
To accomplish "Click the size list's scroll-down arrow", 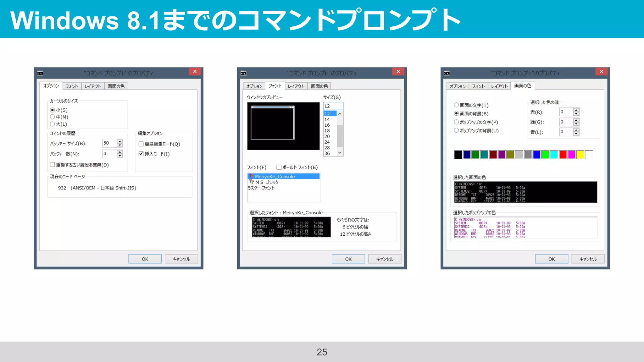I will (x=340, y=153).
